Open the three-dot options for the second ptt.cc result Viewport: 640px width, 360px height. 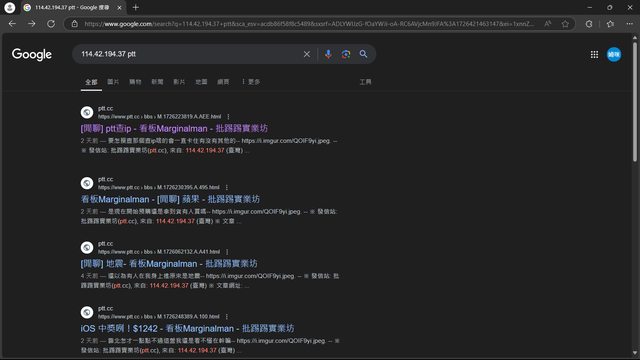point(227,187)
